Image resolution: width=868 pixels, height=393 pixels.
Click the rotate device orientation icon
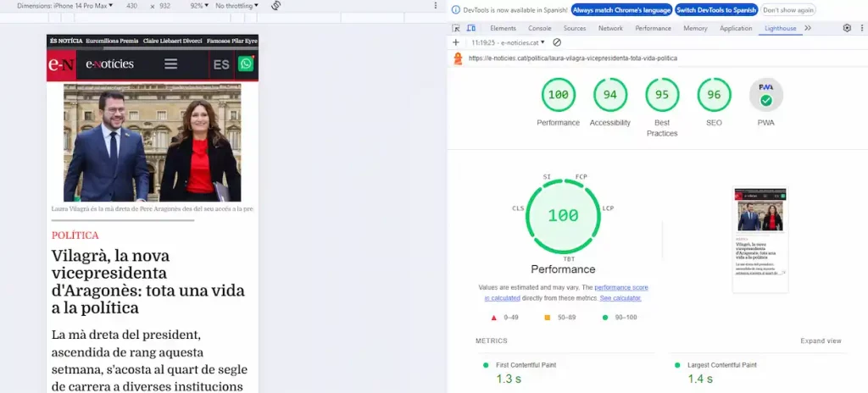276,6
